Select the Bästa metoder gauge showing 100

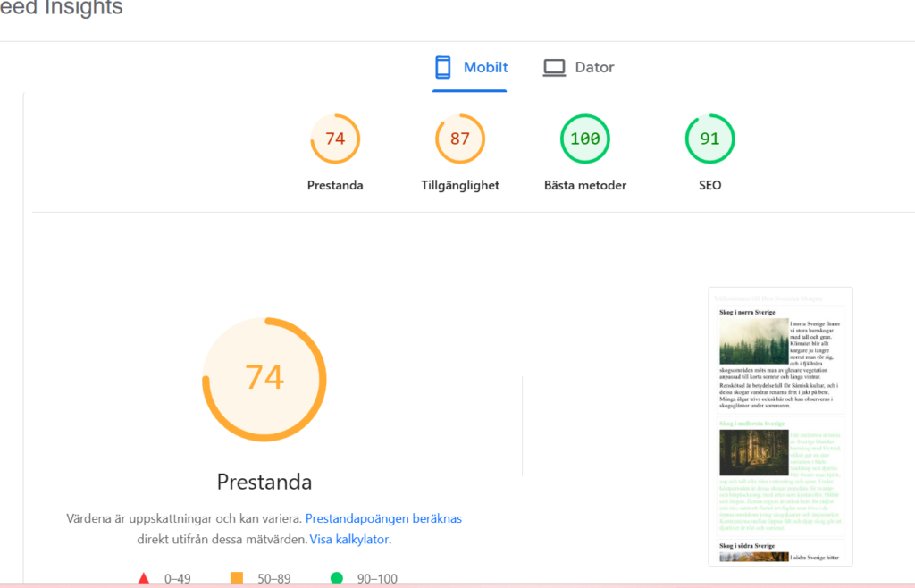(x=585, y=139)
